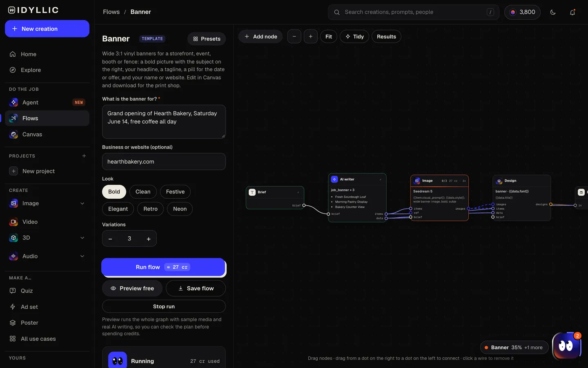The height and width of the screenshot is (368, 588).
Task: Select the Neon look
Action: coord(180,209)
